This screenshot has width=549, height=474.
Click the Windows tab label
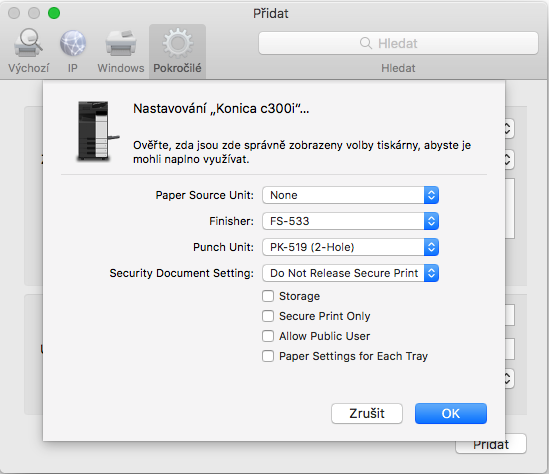pyautogui.click(x=121, y=68)
